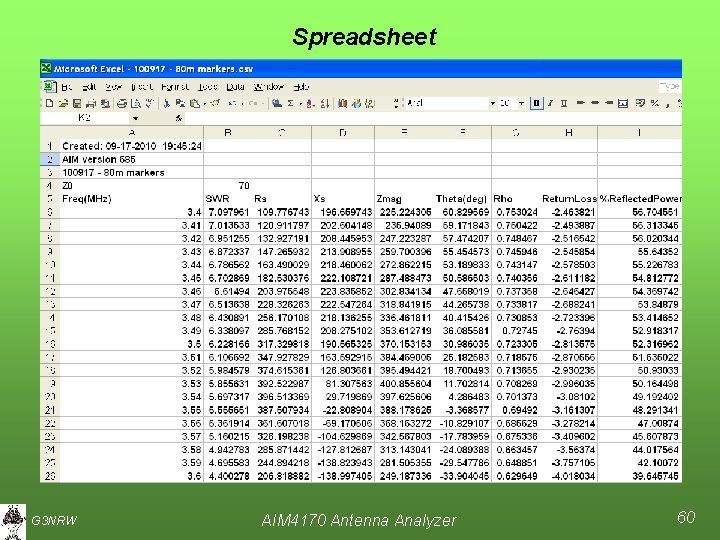Select the Format Painter brush
The width and height of the screenshot is (720, 540).
214,104
